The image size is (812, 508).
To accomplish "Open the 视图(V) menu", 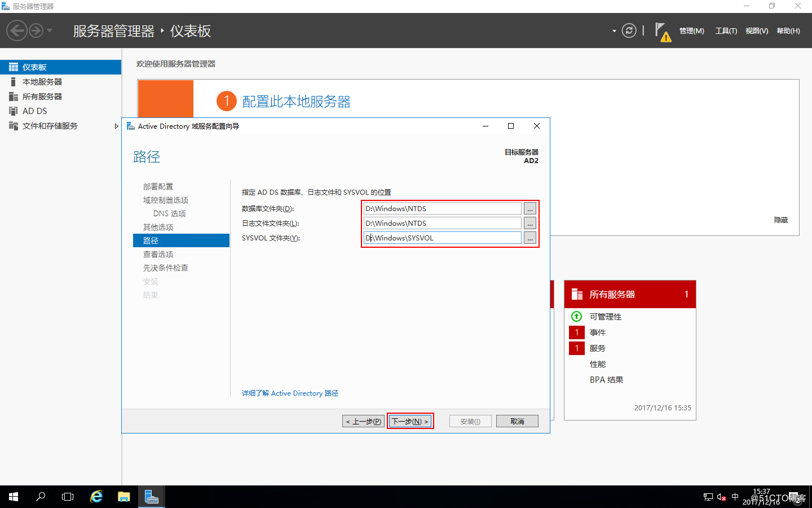I will (x=757, y=31).
